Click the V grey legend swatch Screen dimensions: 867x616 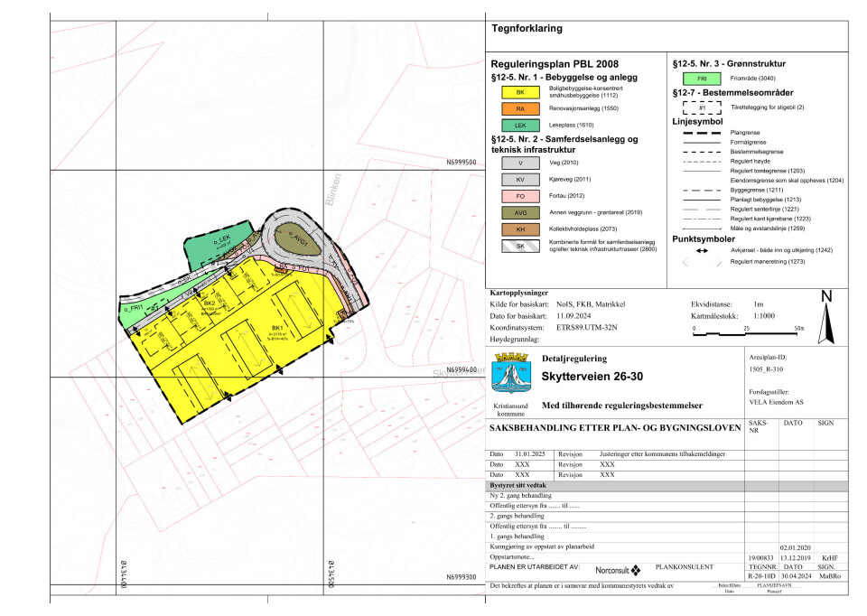pos(520,163)
